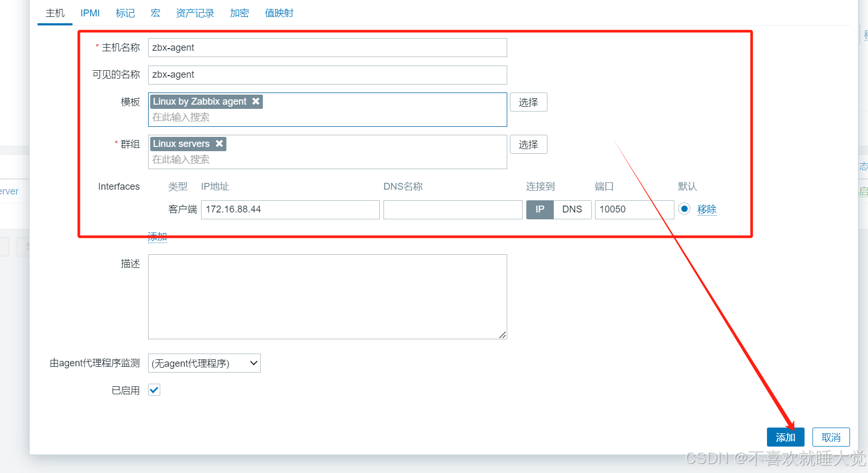Click 选择 button next to groups field
Screen dimensions: 868x473
528,144
